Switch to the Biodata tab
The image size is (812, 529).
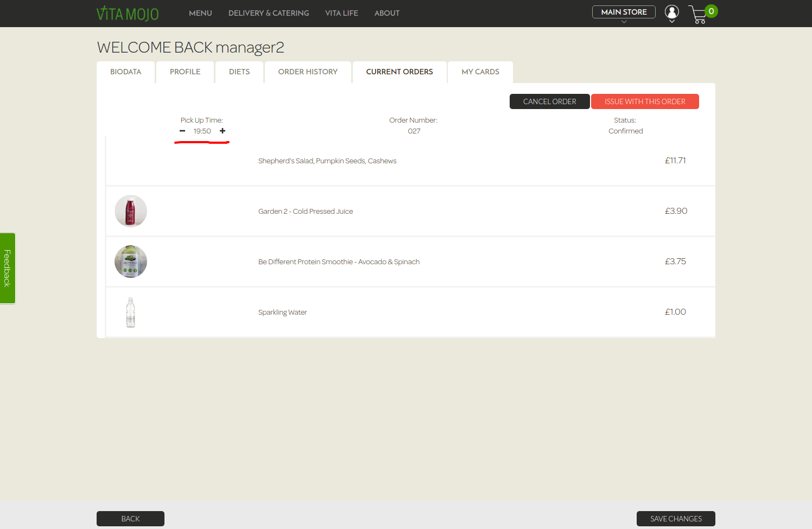click(126, 72)
